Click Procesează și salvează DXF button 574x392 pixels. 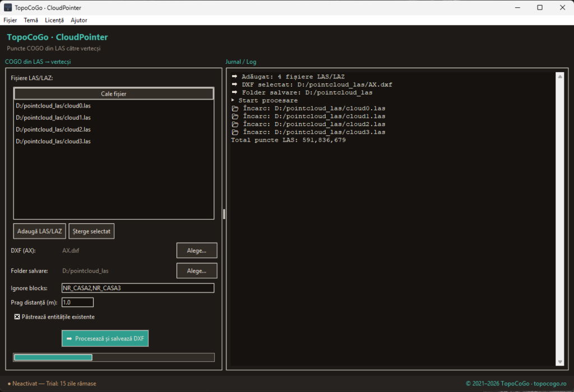[x=105, y=338]
